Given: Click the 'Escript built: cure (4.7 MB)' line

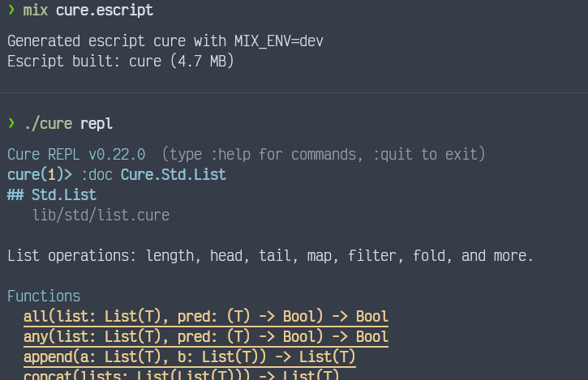Looking at the screenshot, I should (121, 61).
